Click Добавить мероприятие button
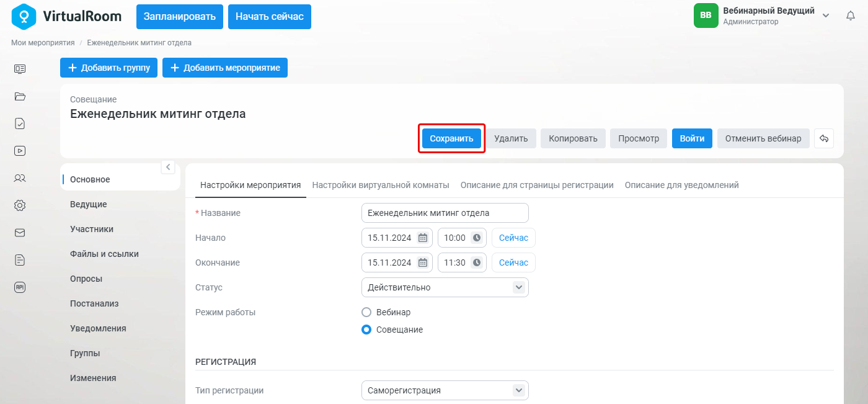The width and height of the screenshot is (868, 404). [225, 68]
